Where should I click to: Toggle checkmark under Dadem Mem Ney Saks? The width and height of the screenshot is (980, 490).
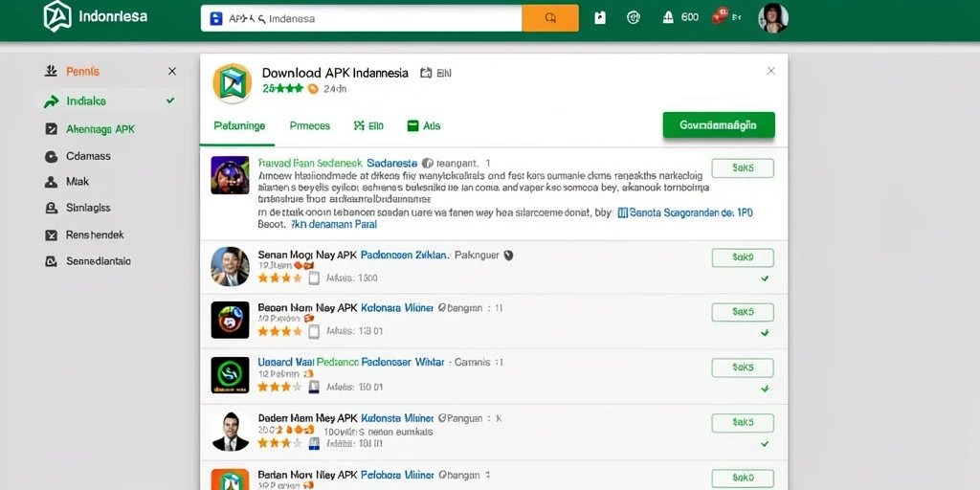coord(765,444)
